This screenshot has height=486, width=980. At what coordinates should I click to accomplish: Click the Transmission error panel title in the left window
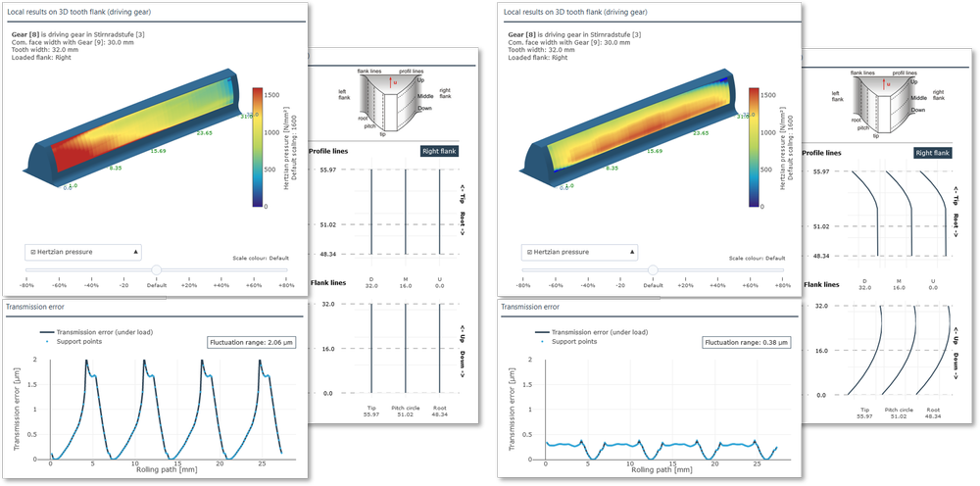tap(34, 307)
